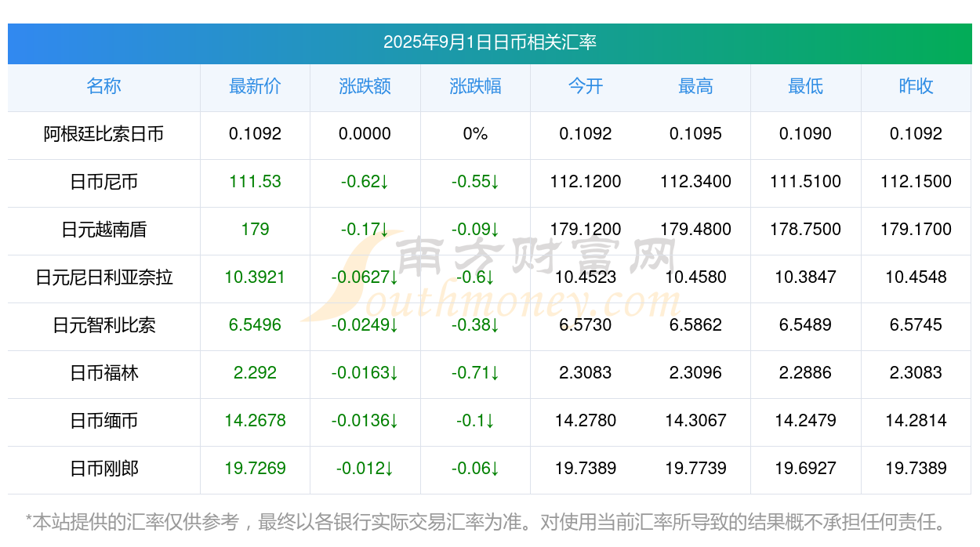Click highest price 179.4800
Screen dimensions: 980x547
[695, 230]
